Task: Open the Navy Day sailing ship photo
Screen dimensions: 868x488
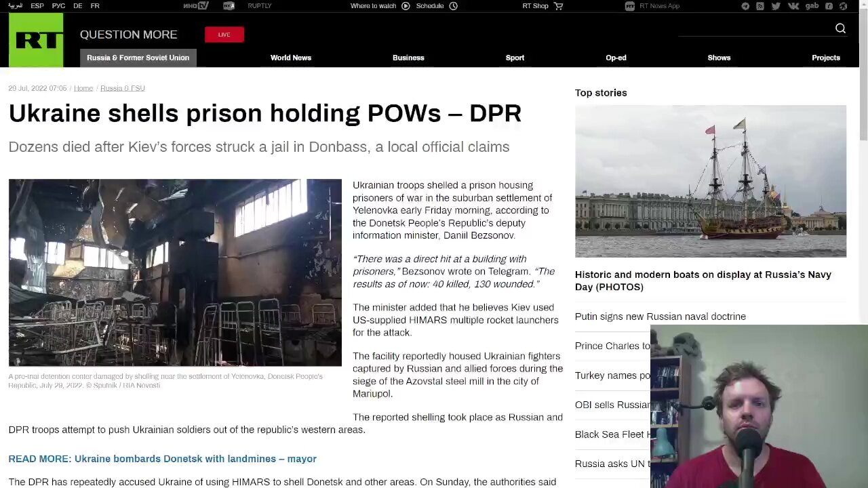Action: [x=711, y=181]
